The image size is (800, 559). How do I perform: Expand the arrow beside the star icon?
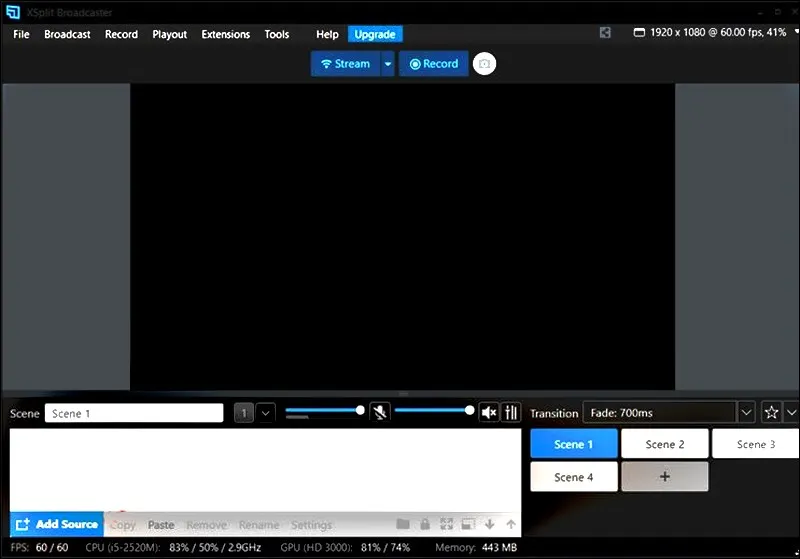point(791,412)
